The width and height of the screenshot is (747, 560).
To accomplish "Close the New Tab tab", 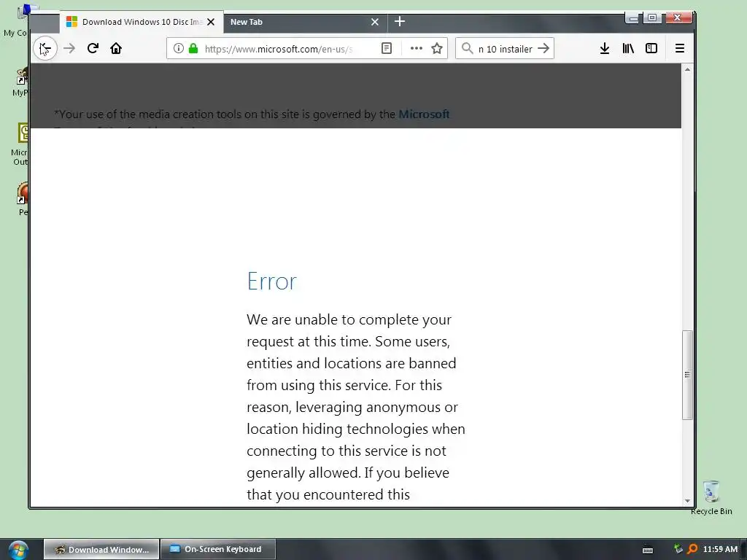I will (375, 22).
